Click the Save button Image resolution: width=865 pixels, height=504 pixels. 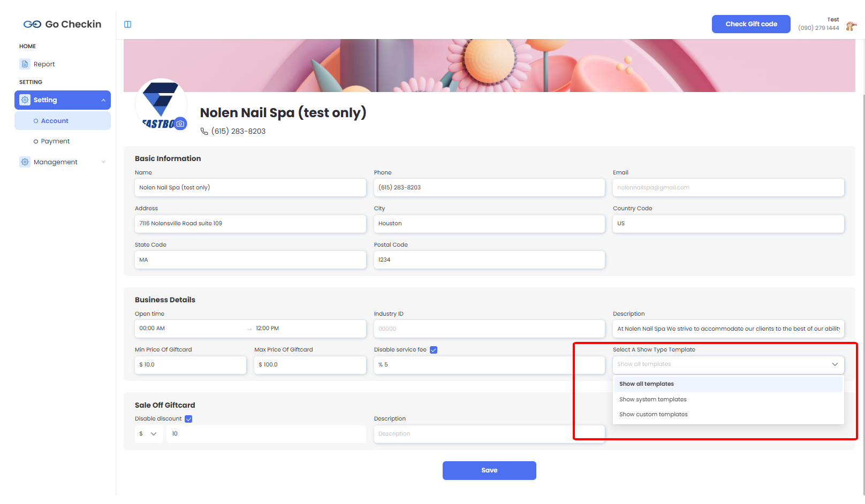click(489, 470)
